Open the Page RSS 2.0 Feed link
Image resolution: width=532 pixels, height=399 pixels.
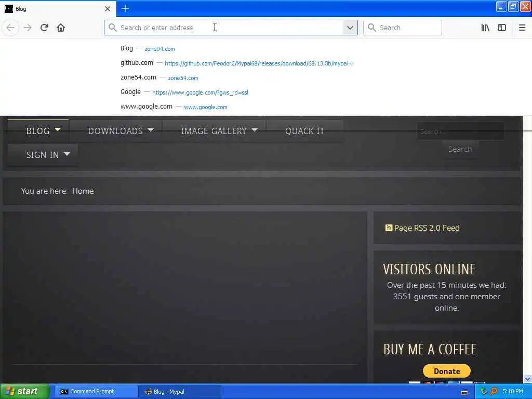tap(427, 228)
